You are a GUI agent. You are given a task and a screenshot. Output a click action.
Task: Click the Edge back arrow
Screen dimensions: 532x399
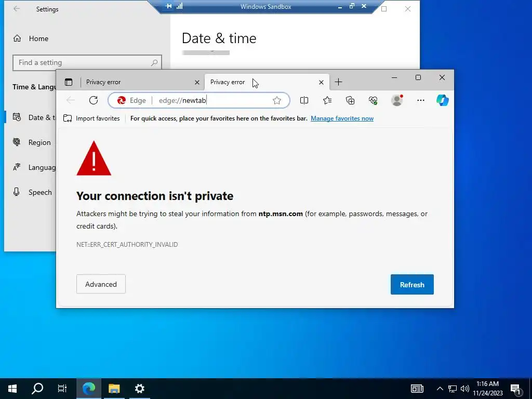(71, 100)
